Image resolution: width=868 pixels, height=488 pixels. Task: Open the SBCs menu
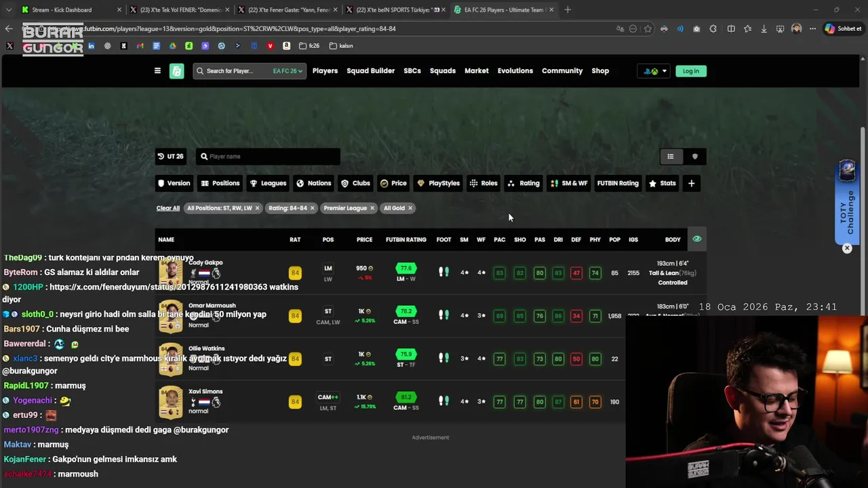tap(412, 71)
